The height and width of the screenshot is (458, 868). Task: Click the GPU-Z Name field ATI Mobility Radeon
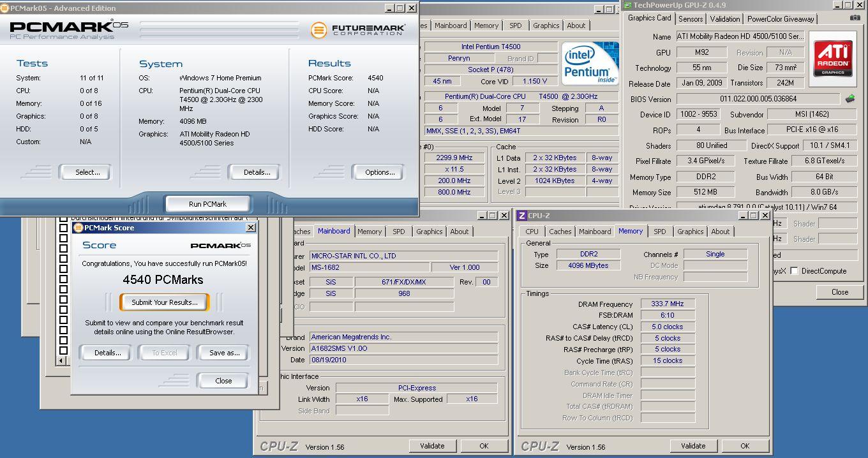pyautogui.click(x=741, y=36)
